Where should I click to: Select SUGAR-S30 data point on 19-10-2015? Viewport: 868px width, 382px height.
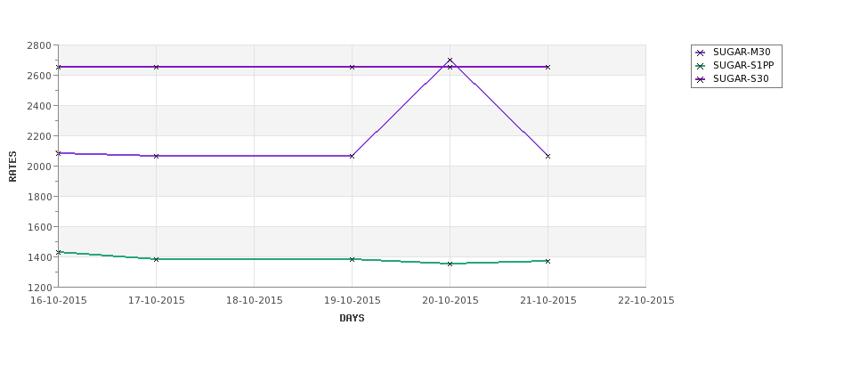tap(352, 67)
